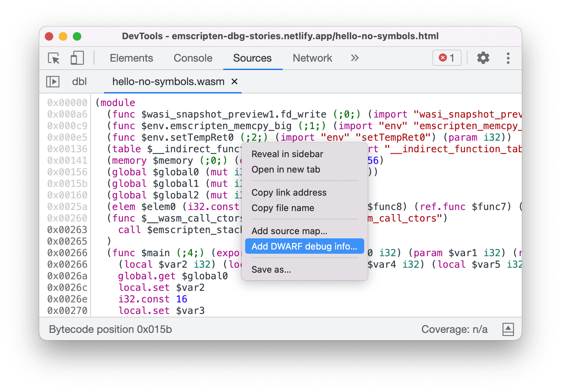Screen dimensions: 561x392
Task: Open the Elements panel
Action: point(131,58)
